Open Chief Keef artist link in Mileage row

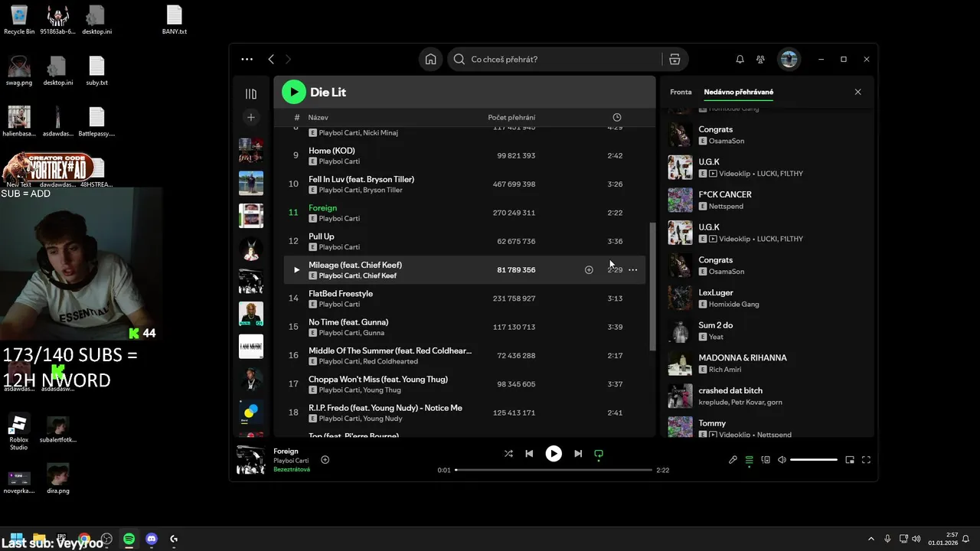(380, 275)
